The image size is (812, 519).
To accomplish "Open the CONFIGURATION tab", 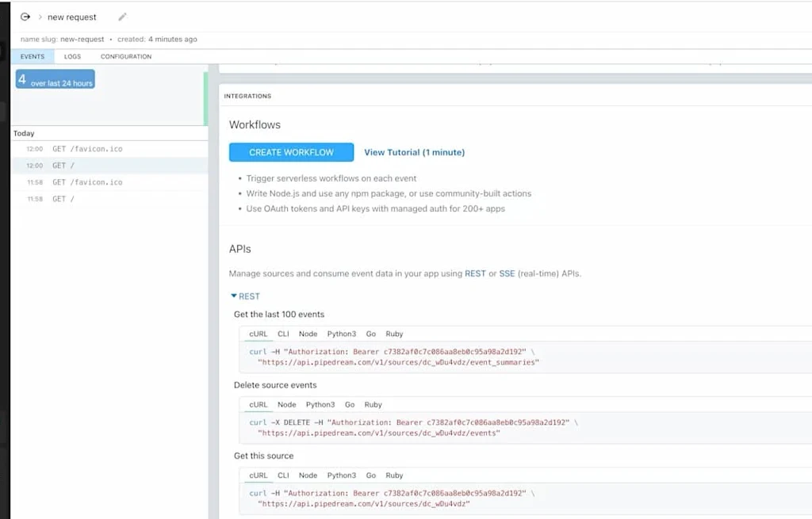I will (x=125, y=56).
